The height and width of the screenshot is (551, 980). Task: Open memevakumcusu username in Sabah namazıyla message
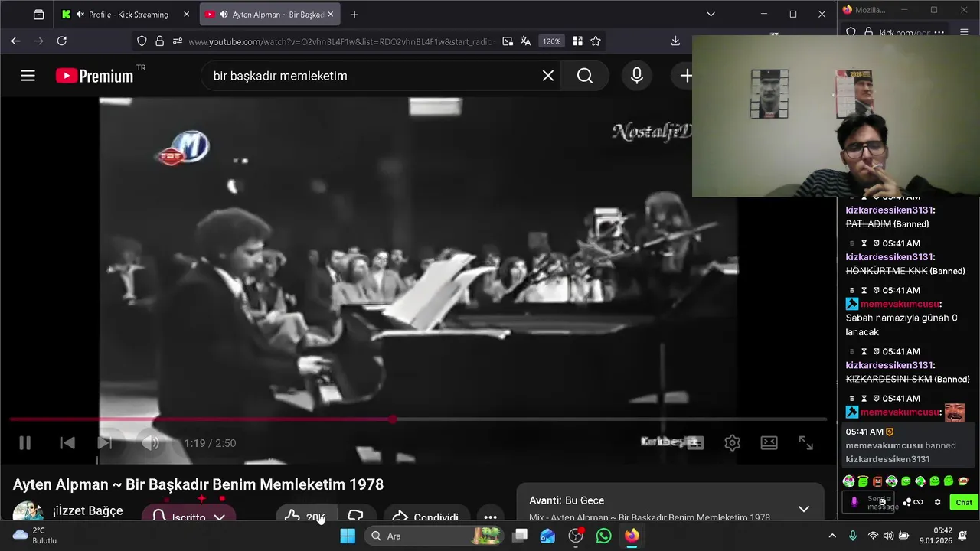pos(900,304)
